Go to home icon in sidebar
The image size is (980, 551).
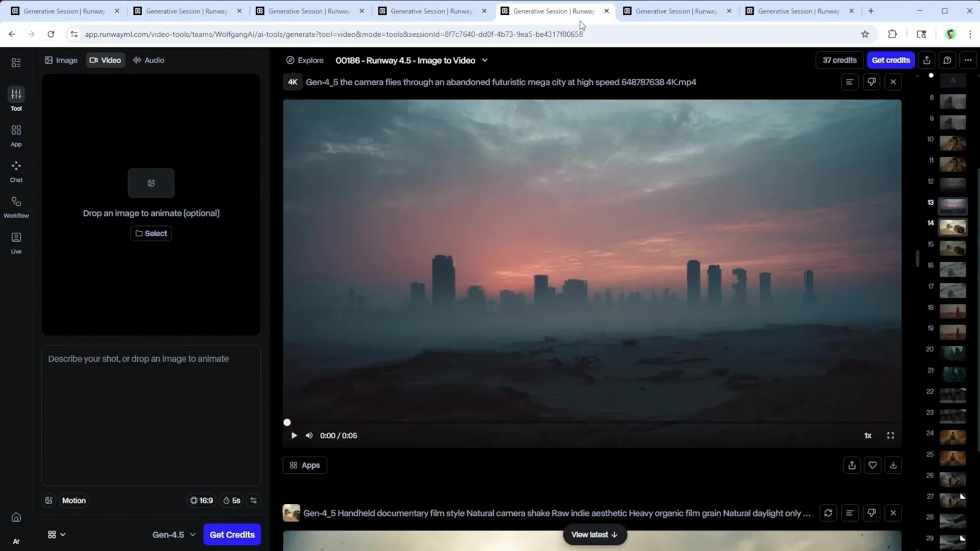[x=16, y=517]
